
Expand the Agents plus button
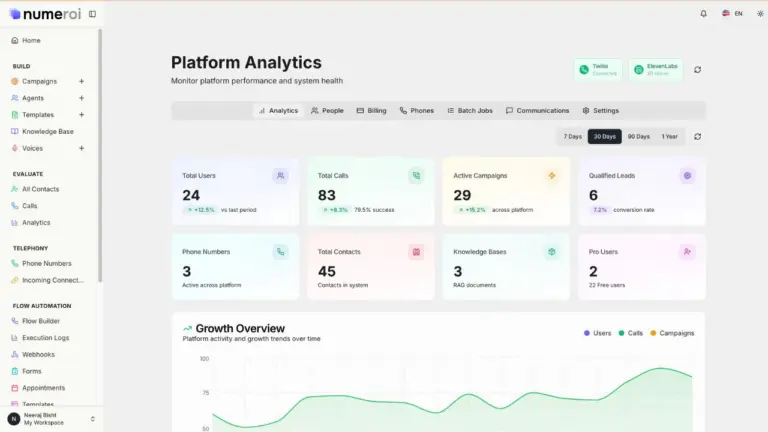coord(81,98)
